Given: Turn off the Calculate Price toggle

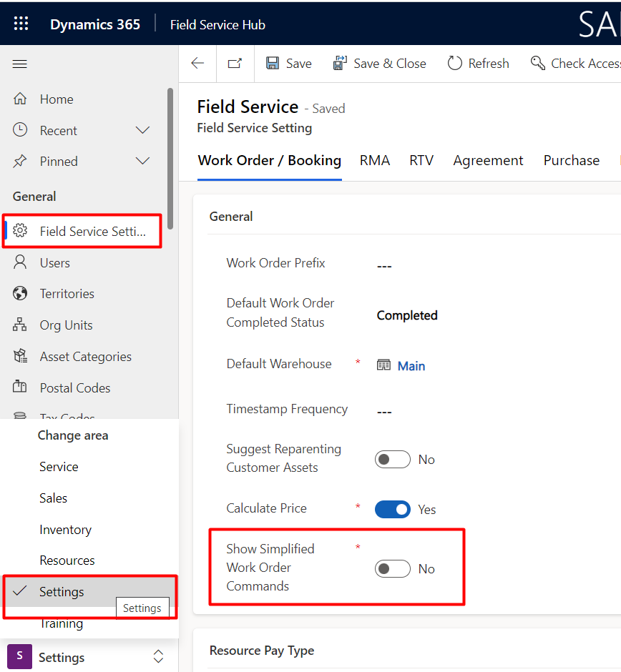Looking at the screenshot, I should [393, 509].
